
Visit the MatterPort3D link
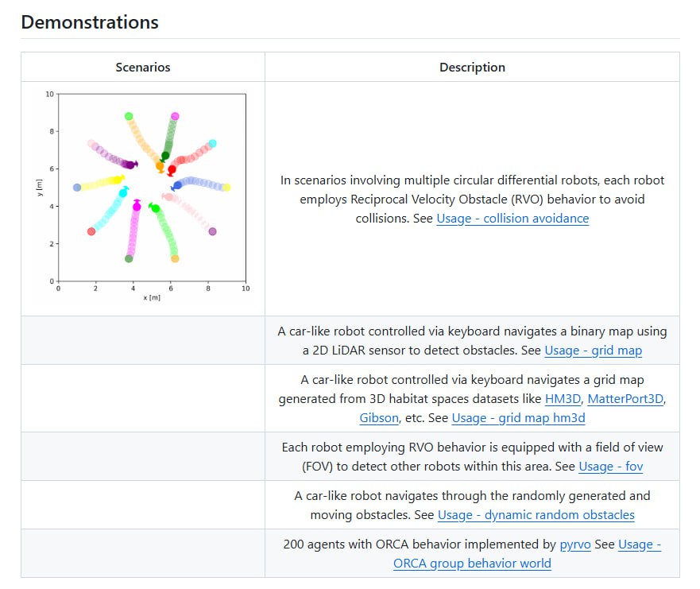tap(626, 399)
